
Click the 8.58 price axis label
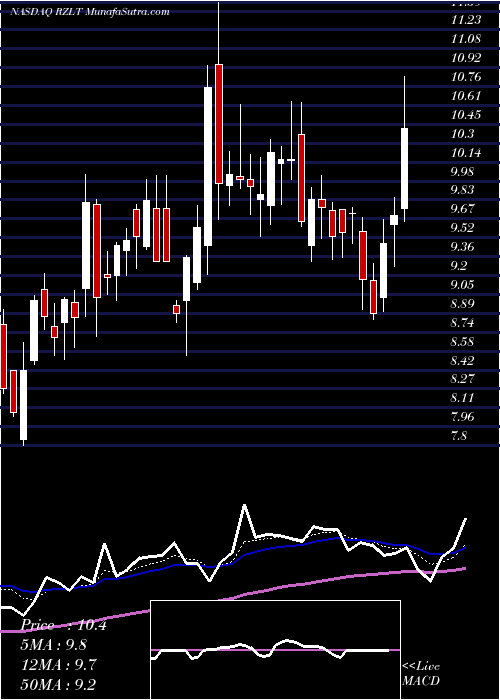click(x=464, y=342)
